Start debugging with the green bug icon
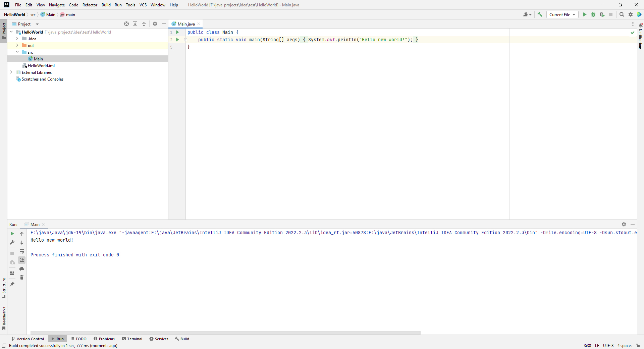 (593, 14)
